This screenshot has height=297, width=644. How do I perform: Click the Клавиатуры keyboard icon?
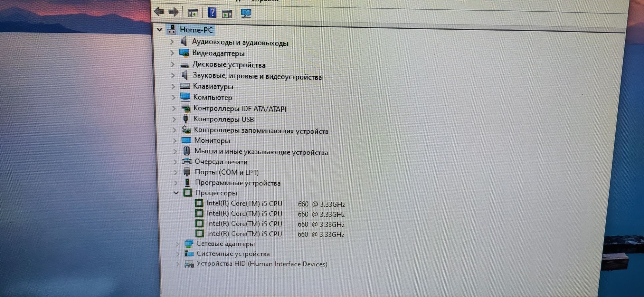(x=185, y=86)
